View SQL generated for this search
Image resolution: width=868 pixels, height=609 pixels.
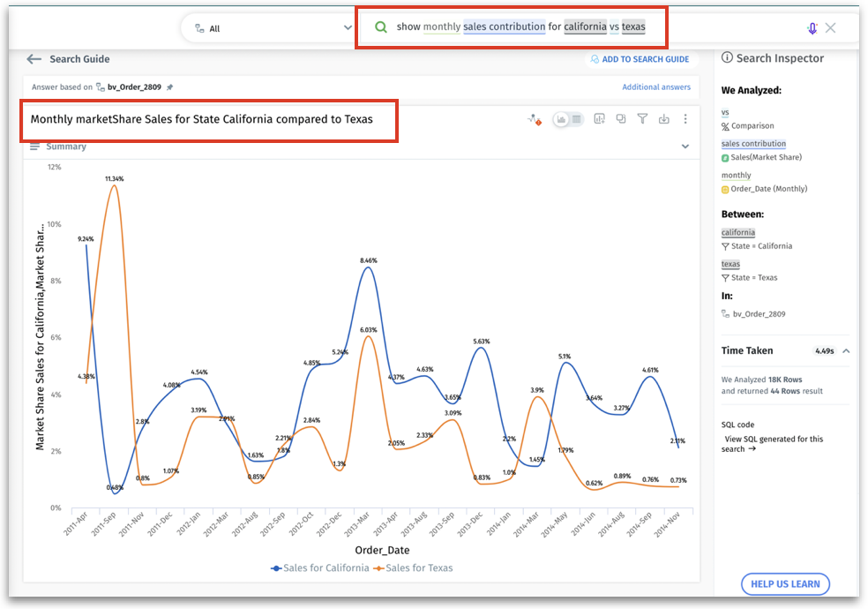tap(774, 444)
